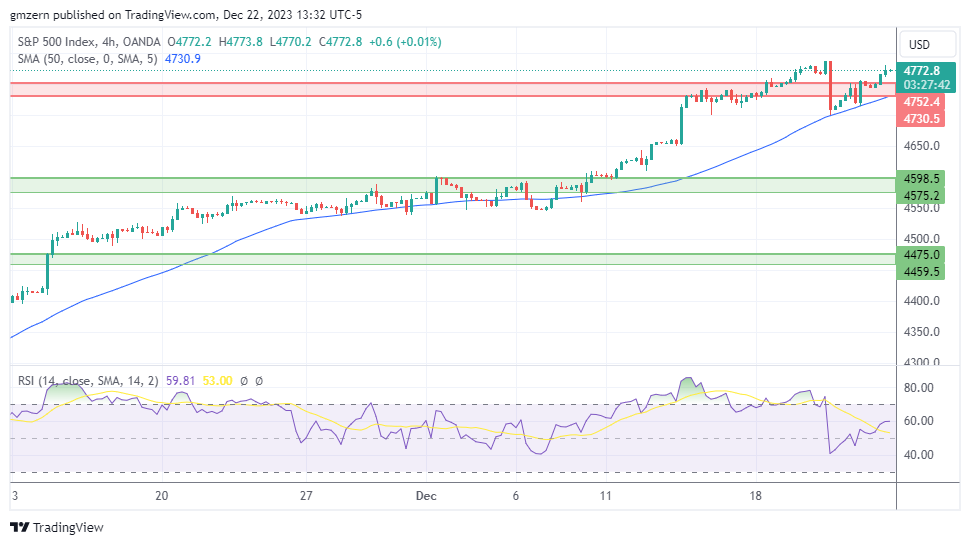Click the green support label 4575.2
970x545 pixels.
coord(921,195)
